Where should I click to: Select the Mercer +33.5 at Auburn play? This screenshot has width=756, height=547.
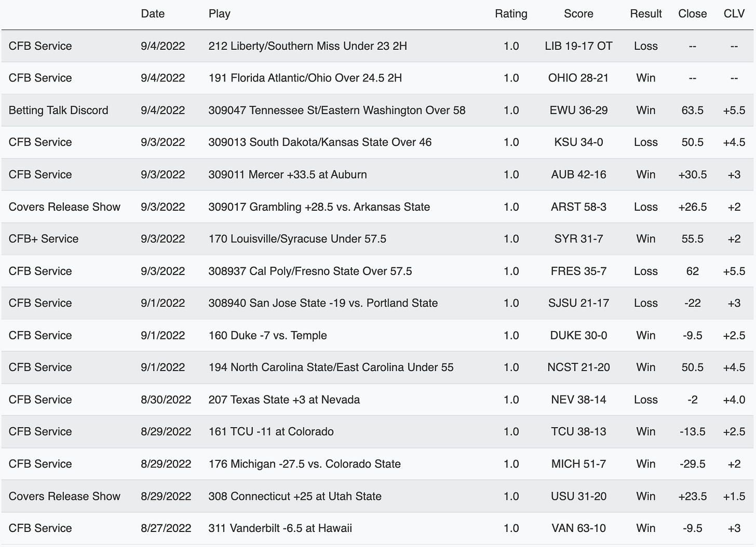point(288,175)
